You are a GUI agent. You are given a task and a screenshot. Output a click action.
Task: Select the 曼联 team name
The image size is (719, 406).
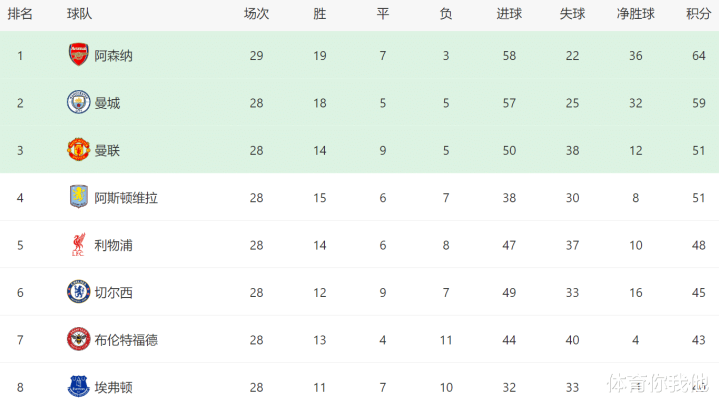107,150
